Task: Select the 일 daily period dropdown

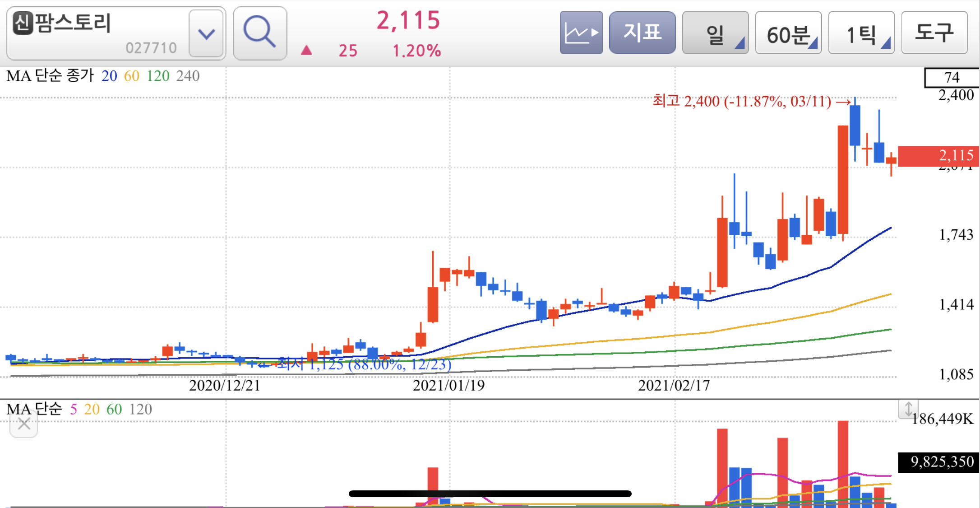Action: (x=715, y=33)
